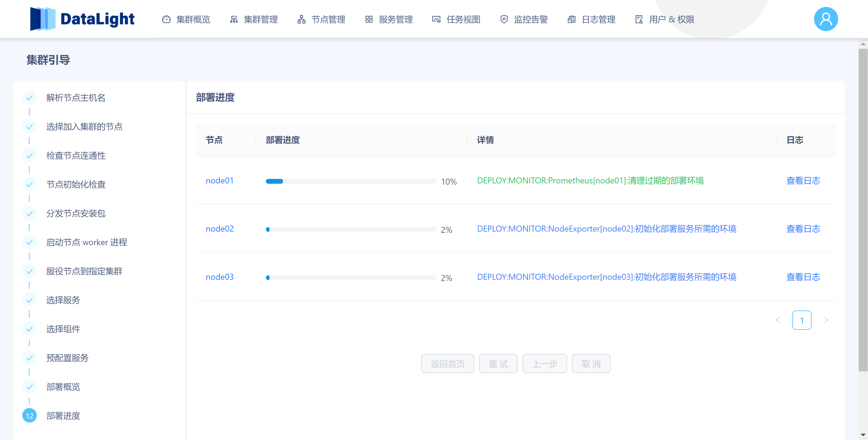868x440 pixels.
Task: Click the checkmark icon for 选择服务
Action: pos(30,300)
